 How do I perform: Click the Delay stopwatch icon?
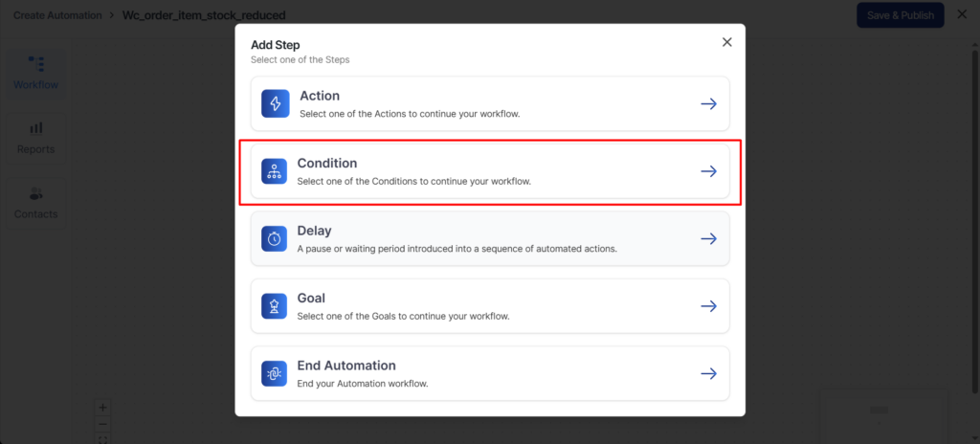276,238
